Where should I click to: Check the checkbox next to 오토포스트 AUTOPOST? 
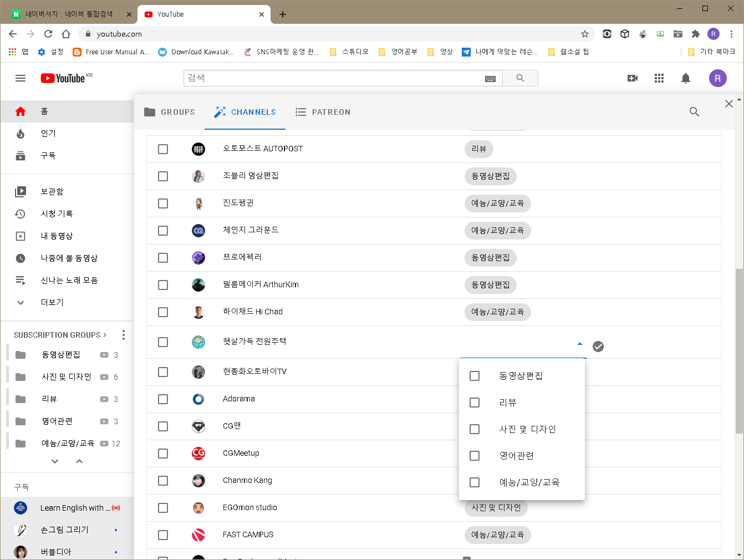(163, 149)
